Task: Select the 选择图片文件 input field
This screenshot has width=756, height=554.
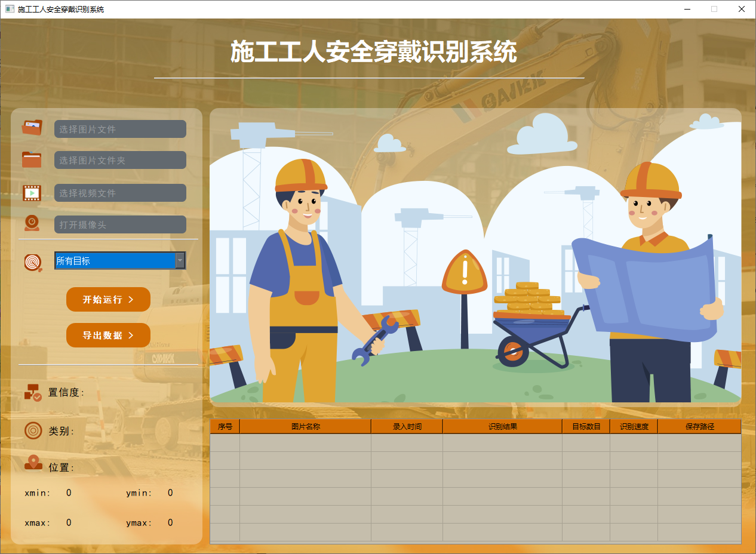Action: click(x=120, y=129)
